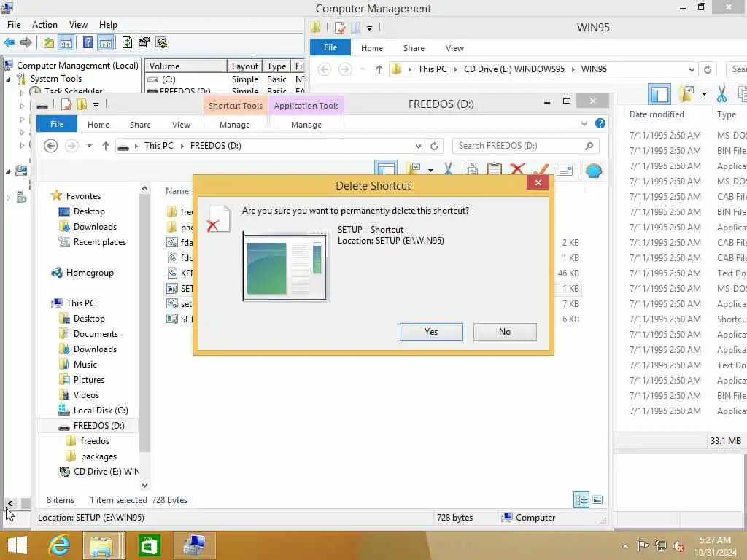Expand address history dropdown in WIN95 address bar
This screenshot has width=747, height=560.
point(692,69)
